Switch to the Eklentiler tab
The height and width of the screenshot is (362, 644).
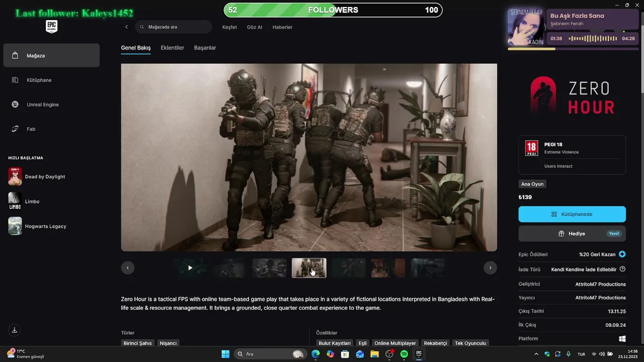tap(172, 48)
